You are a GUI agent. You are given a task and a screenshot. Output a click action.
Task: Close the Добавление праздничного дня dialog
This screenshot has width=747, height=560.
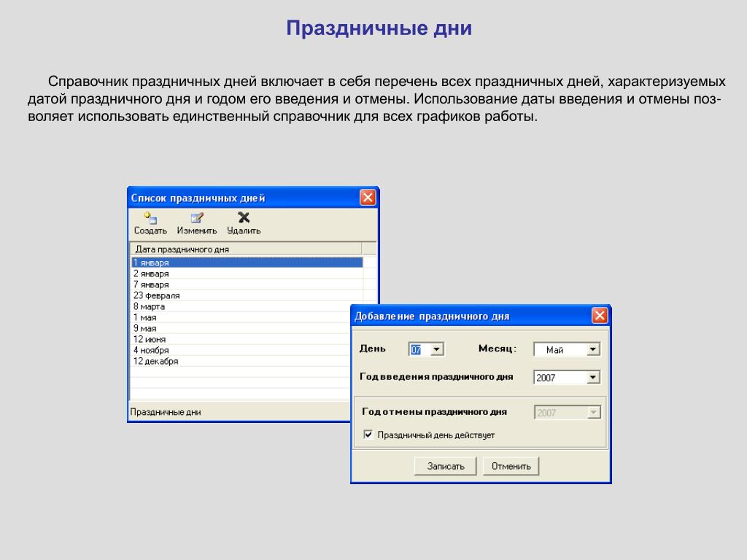pos(600,315)
